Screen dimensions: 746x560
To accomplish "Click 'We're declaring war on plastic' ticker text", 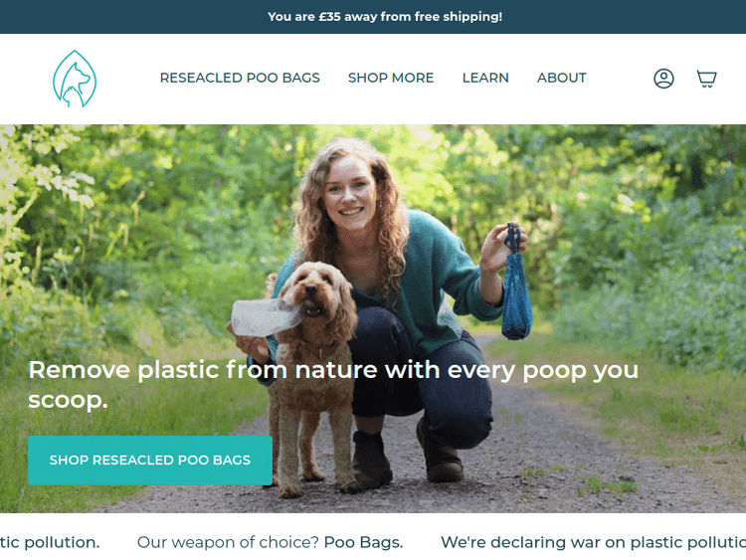I will click(593, 542).
